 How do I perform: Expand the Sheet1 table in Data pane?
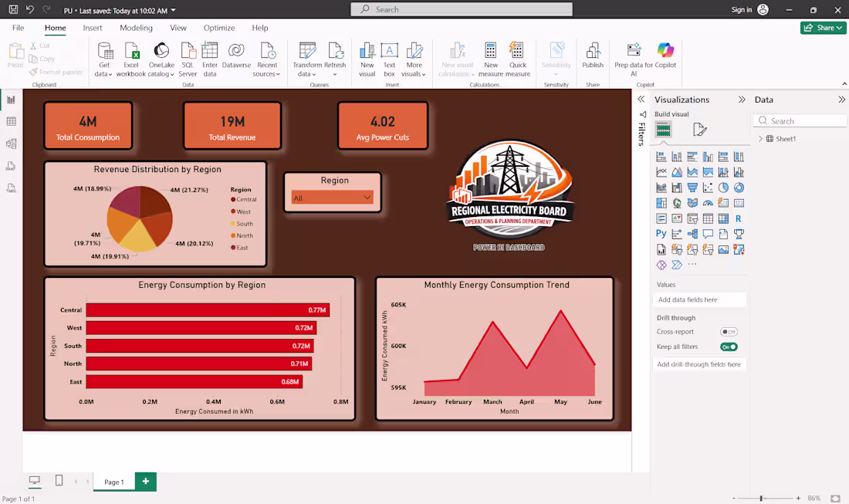[761, 139]
